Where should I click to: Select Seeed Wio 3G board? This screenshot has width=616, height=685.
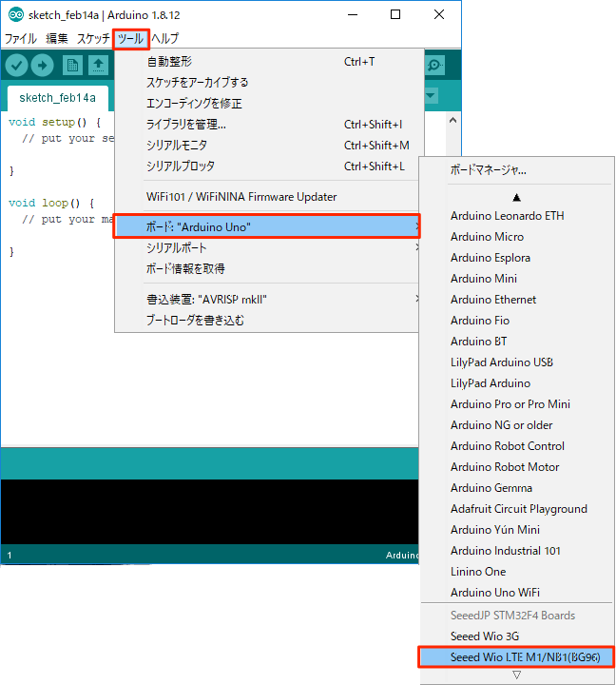pos(517,636)
